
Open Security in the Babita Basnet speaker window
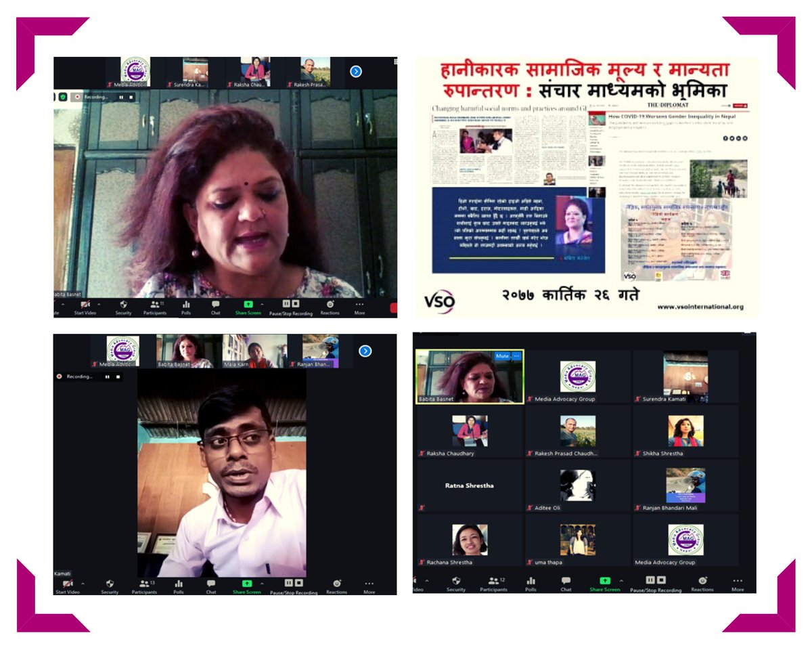[123, 308]
